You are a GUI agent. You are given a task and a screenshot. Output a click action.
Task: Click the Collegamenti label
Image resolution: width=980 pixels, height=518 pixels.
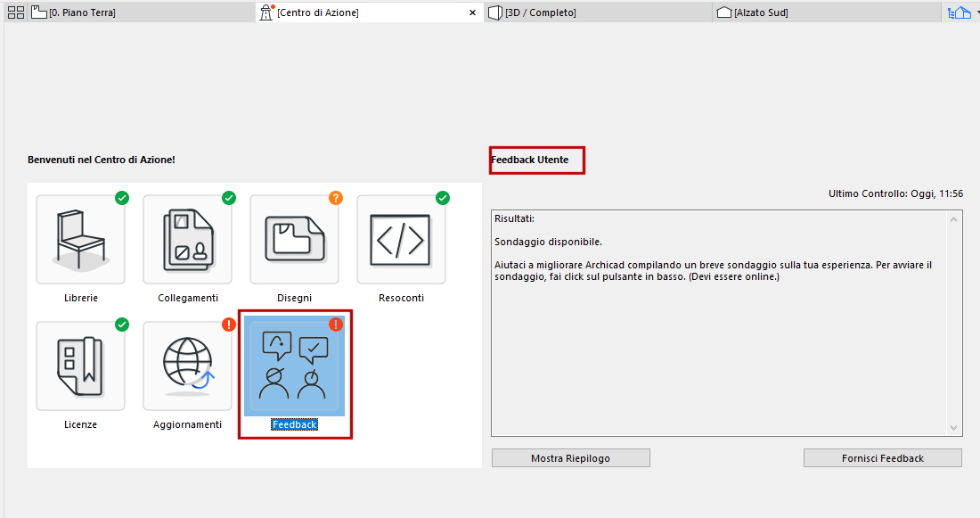(187, 298)
